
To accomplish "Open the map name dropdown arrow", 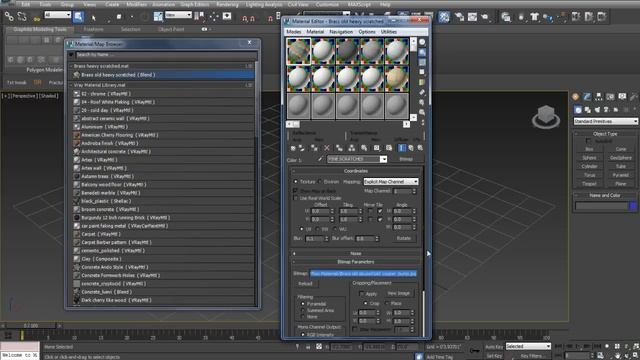I will pyautogui.click(x=383, y=159).
